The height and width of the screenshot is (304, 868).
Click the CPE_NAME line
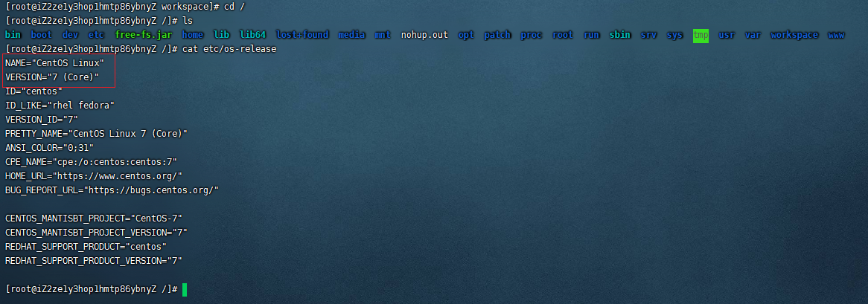pos(92,162)
